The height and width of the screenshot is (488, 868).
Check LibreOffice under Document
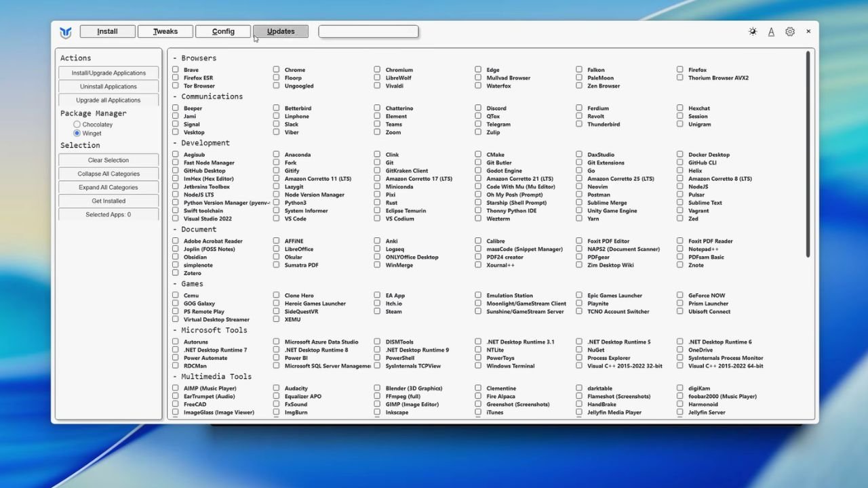click(276, 249)
